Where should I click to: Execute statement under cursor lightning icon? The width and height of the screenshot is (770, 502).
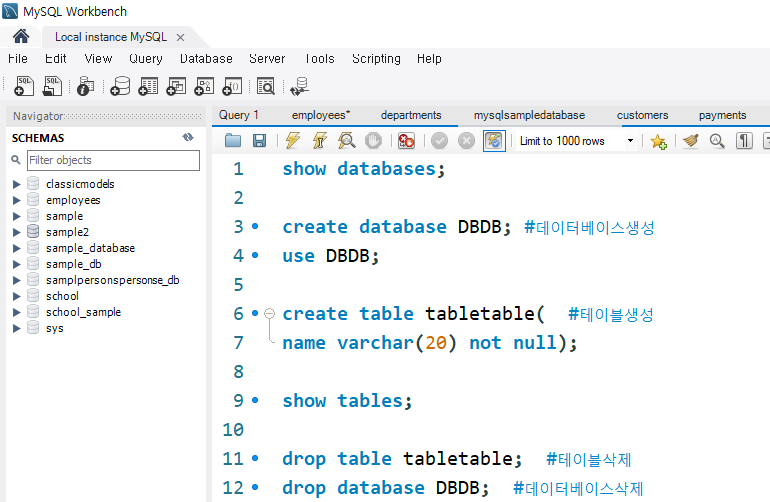click(x=320, y=141)
